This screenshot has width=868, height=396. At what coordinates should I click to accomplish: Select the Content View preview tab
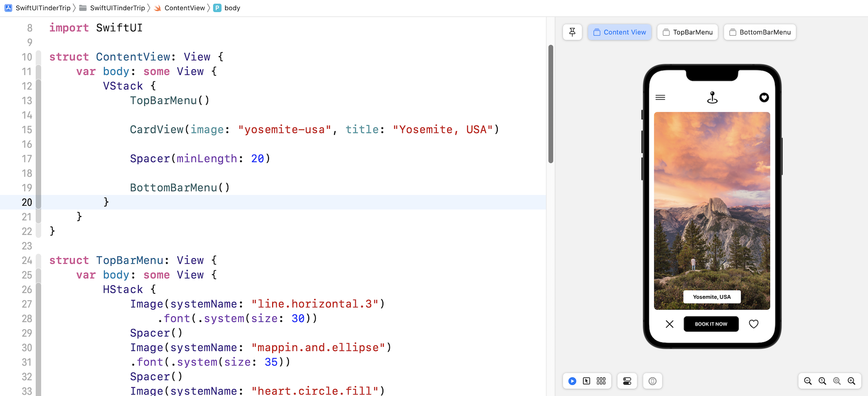[619, 32]
